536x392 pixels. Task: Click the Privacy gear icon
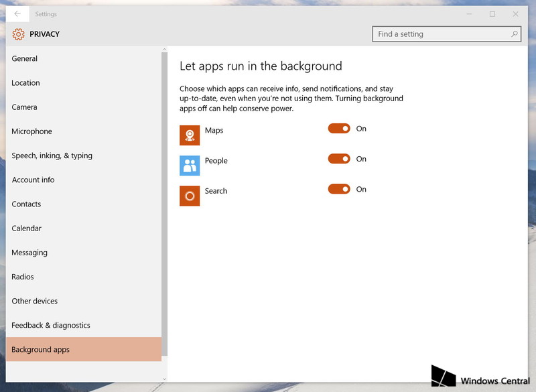pyautogui.click(x=18, y=34)
